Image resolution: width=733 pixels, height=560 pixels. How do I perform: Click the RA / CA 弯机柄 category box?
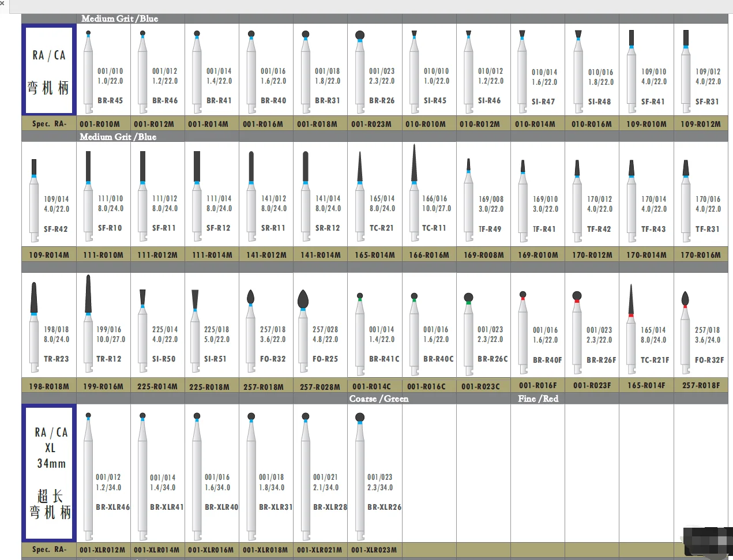pos(48,69)
